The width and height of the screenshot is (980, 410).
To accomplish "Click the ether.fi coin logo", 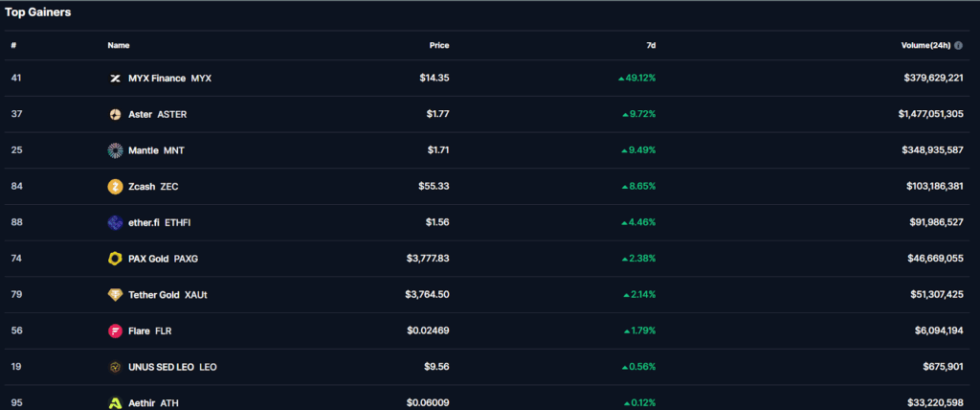I will click(x=115, y=222).
